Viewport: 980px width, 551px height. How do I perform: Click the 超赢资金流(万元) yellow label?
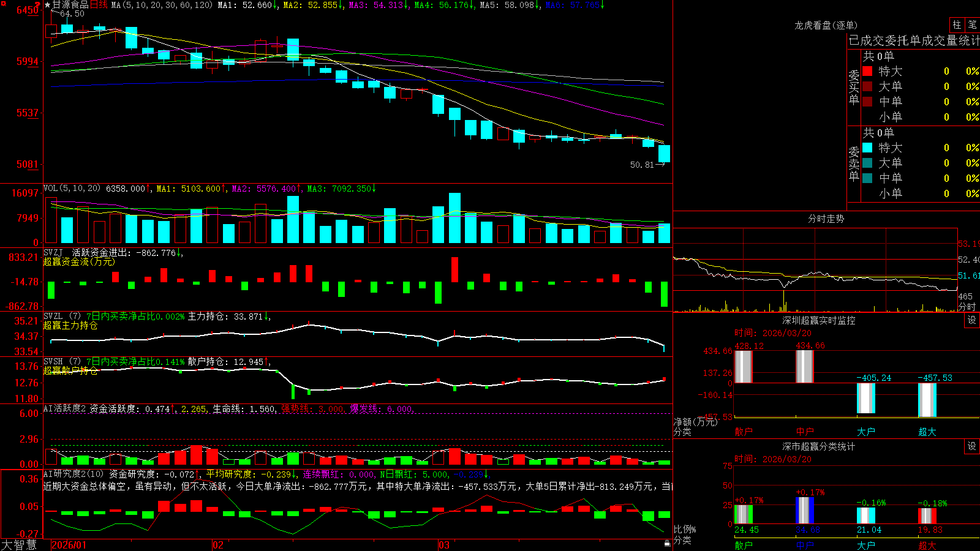[x=79, y=261]
